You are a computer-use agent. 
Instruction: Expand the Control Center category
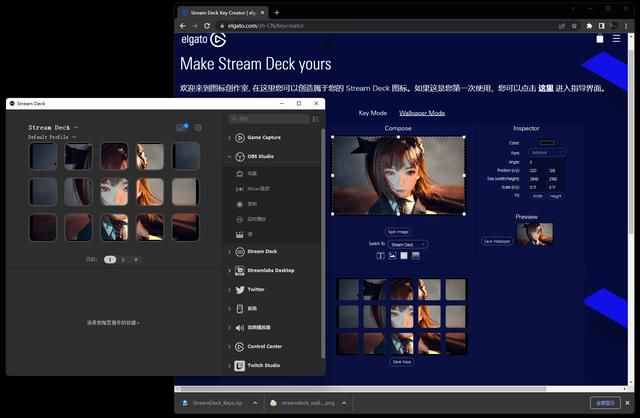229,347
